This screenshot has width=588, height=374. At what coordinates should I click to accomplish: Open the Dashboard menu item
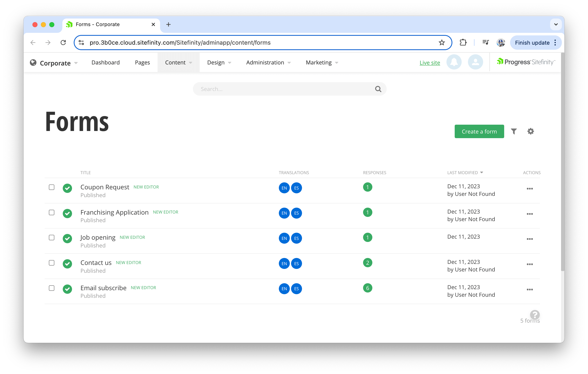(106, 63)
